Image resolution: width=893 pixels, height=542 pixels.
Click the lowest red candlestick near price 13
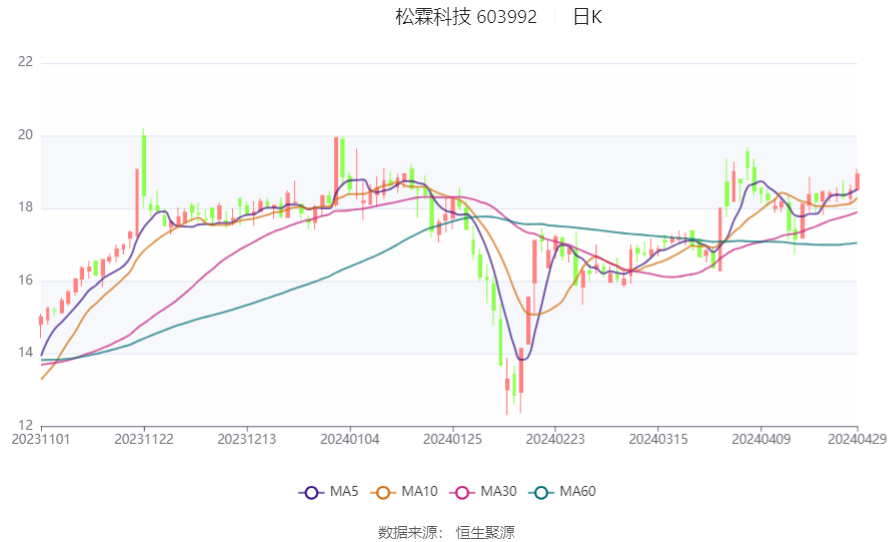pos(507,385)
